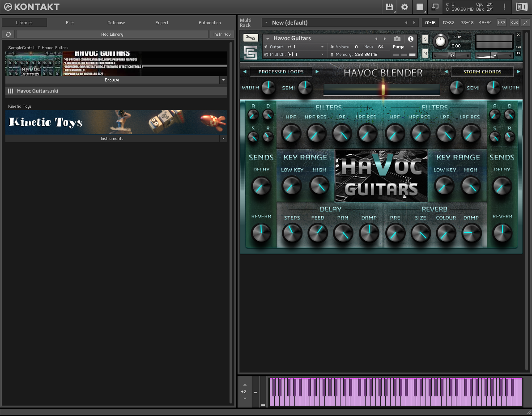532x416 pixels.
Task: Open Havoc Guitars.nki file
Action: [x=116, y=91]
